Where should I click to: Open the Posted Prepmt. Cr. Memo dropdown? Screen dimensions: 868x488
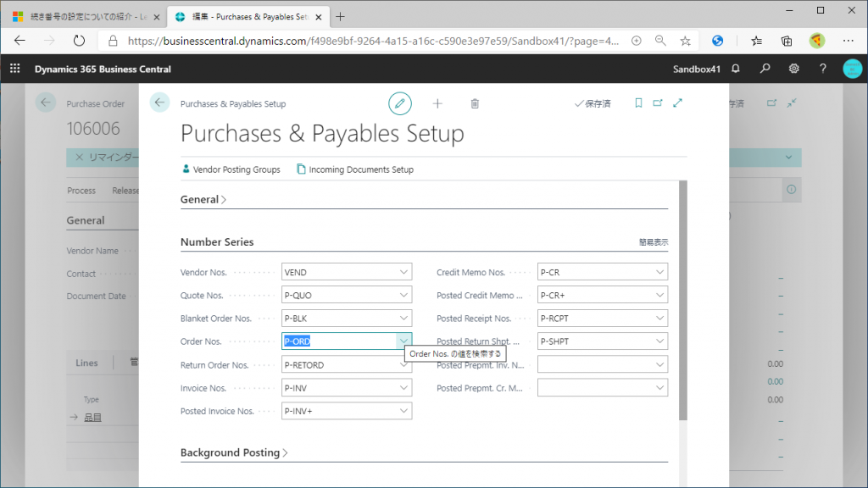click(659, 388)
